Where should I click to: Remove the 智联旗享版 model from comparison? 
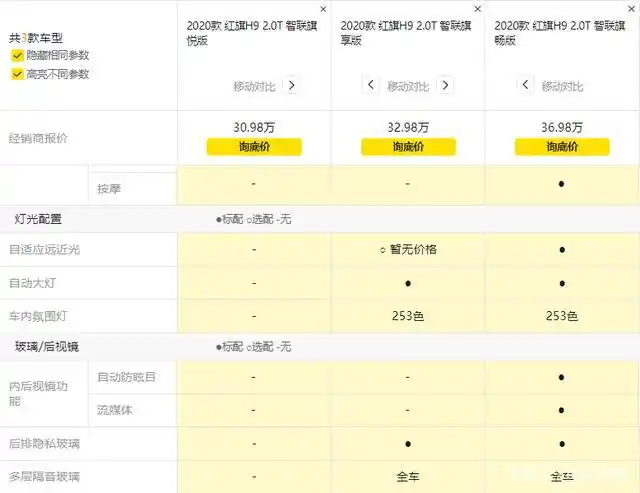[x=478, y=9]
